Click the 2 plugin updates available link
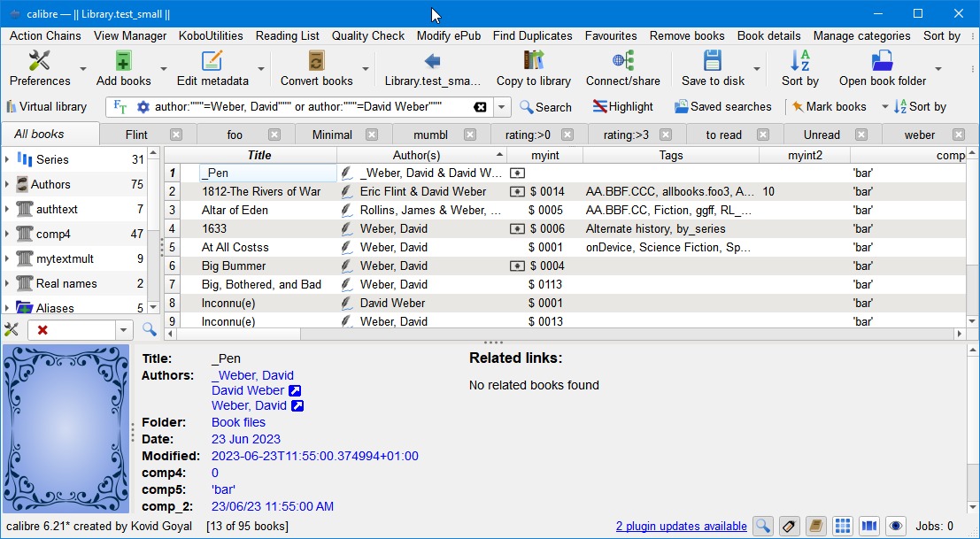The width and height of the screenshot is (980, 539). point(681,526)
